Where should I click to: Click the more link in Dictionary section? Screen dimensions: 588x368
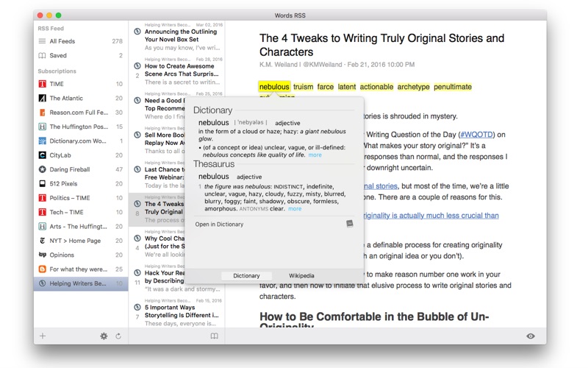point(315,155)
